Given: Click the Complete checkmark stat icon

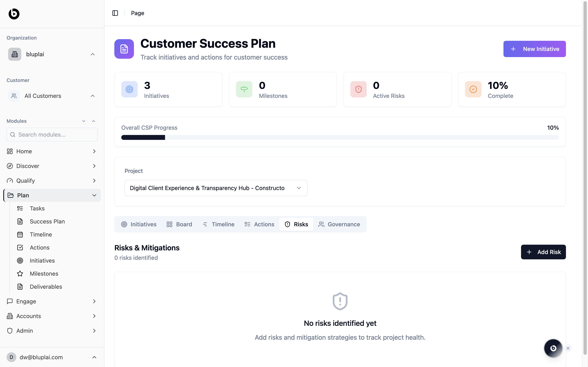Looking at the screenshot, I should pyautogui.click(x=473, y=89).
